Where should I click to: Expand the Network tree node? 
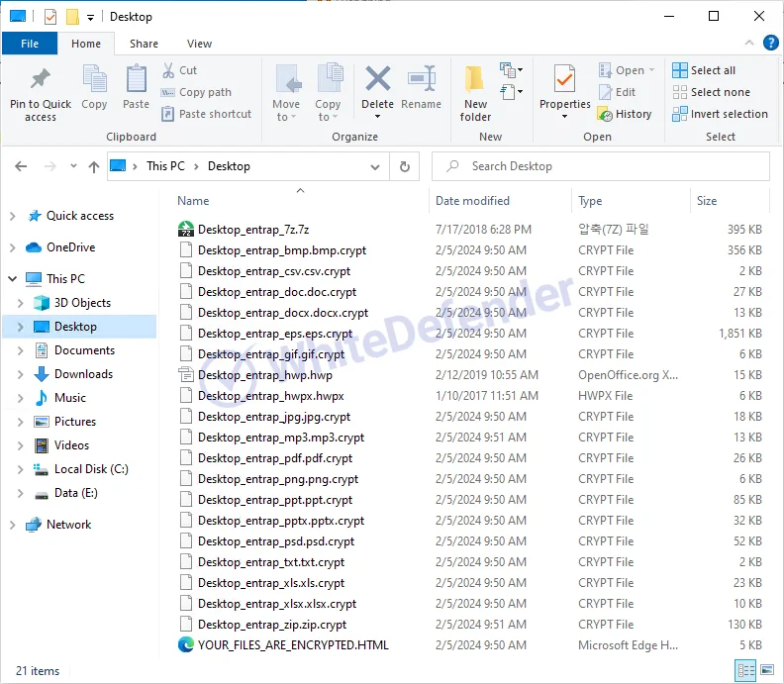click(12, 525)
